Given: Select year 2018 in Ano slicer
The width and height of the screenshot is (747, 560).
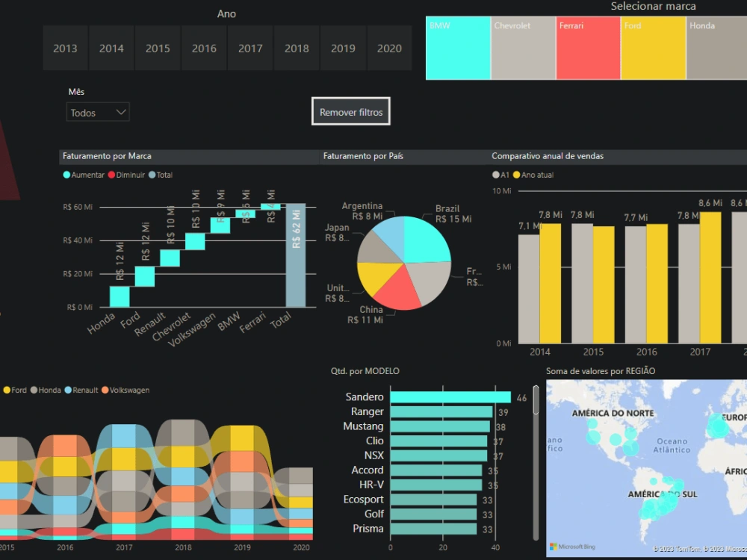Looking at the screenshot, I should (x=297, y=48).
